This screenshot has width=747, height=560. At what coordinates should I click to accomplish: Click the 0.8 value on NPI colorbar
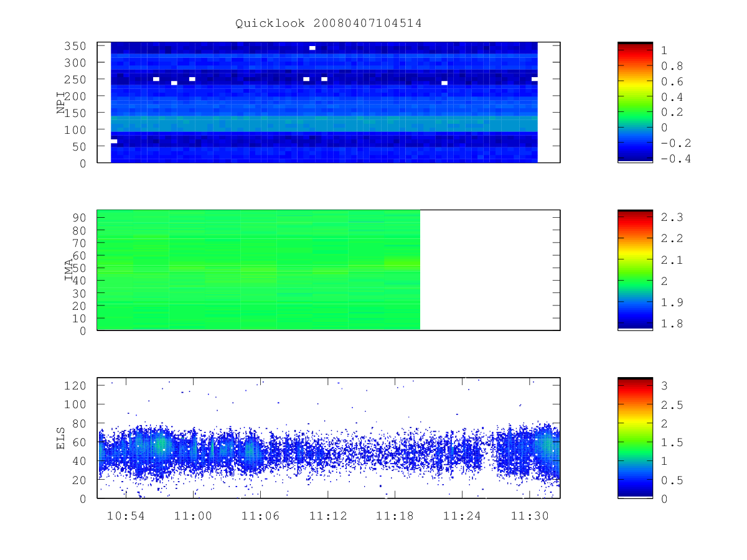(671, 66)
